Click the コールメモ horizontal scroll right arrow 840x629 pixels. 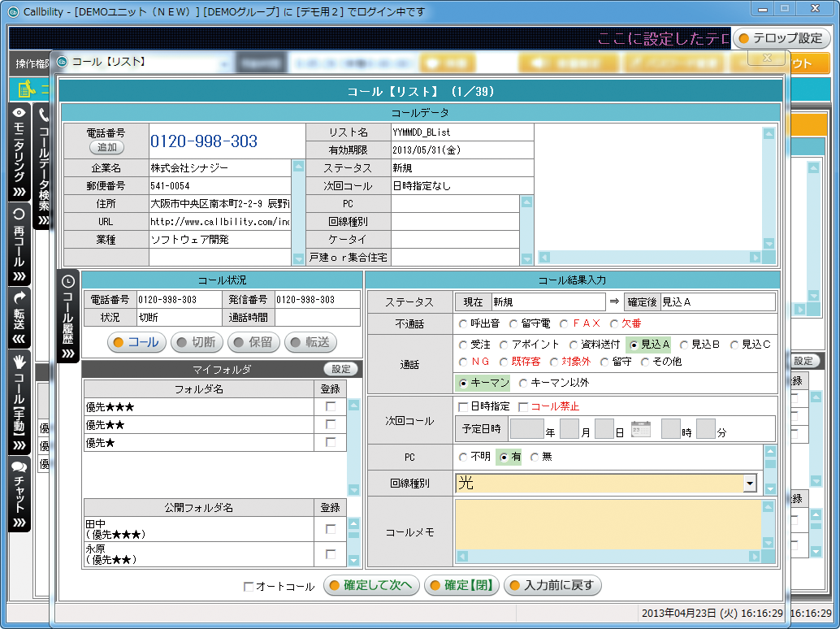754,557
